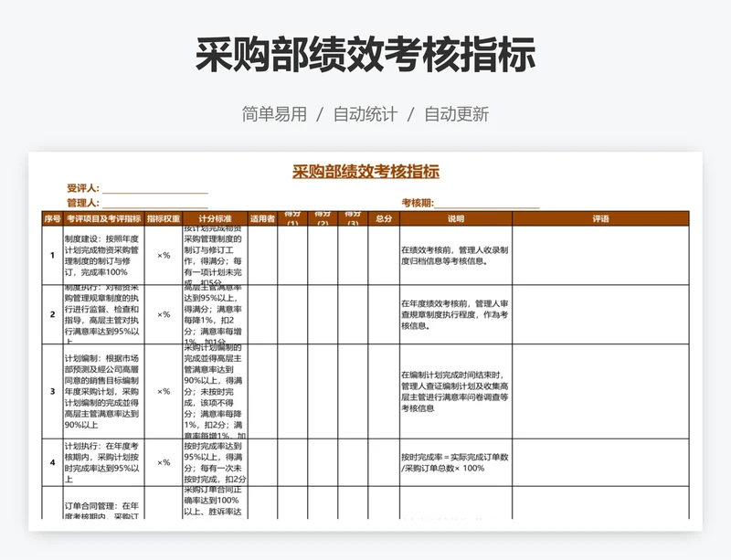Click the ×% weight cell in row 2
This screenshot has height=560, width=731.
click(x=164, y=314)
